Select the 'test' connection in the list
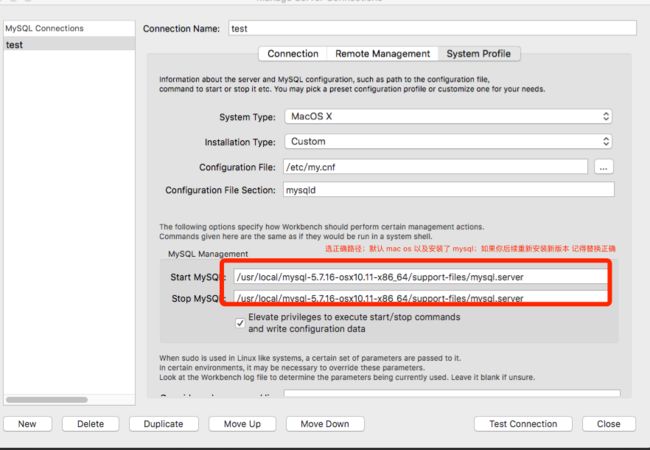 (69, 44)
